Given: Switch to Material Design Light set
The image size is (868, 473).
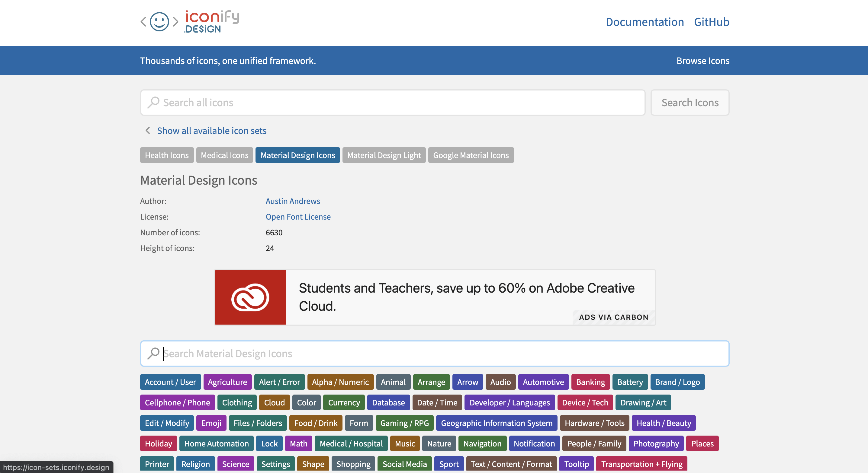Looking at the screenshot, I should (x=384, y=155).
